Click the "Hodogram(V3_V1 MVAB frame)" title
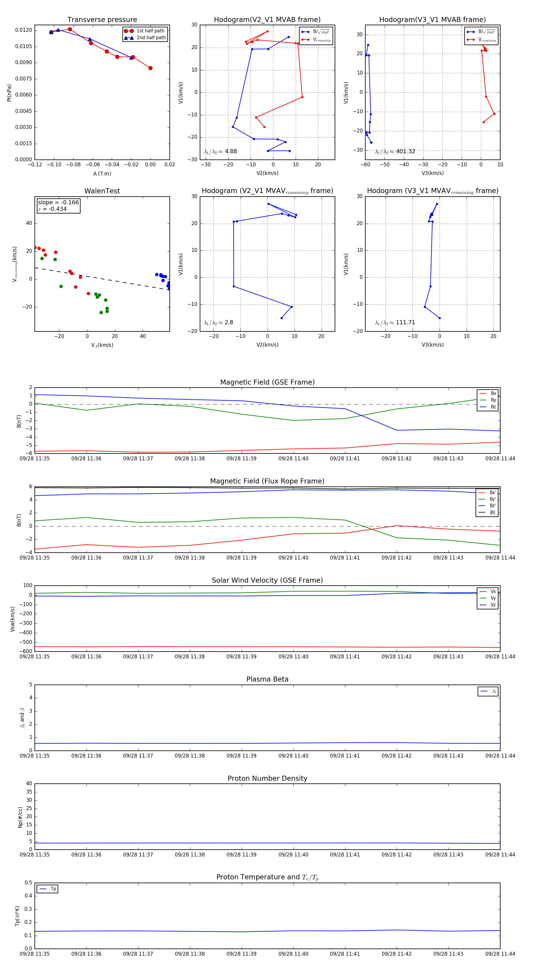 tap(432, 20)
